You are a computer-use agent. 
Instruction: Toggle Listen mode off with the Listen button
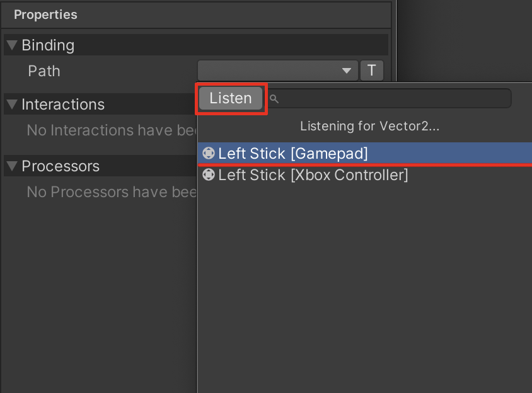[x=230, y=98]
